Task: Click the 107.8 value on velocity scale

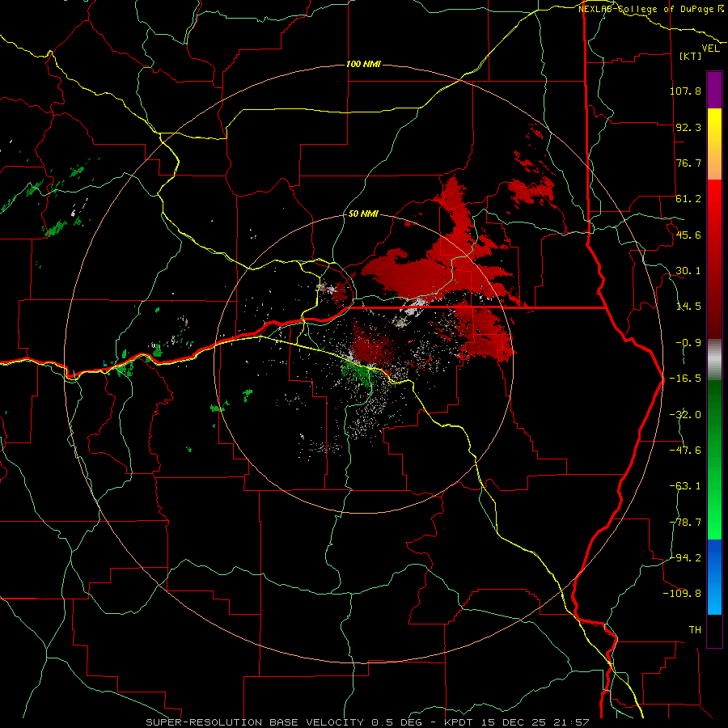Action: tap(685, 91)
